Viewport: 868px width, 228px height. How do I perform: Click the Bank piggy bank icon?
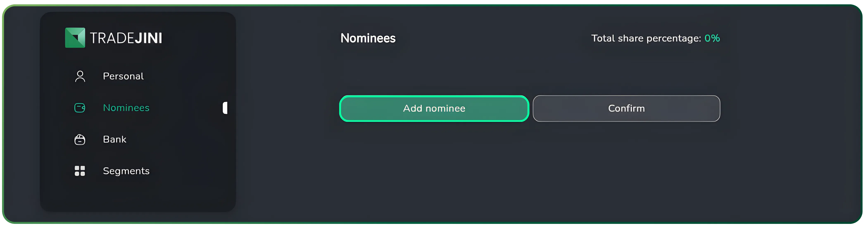tap(80, 139)
